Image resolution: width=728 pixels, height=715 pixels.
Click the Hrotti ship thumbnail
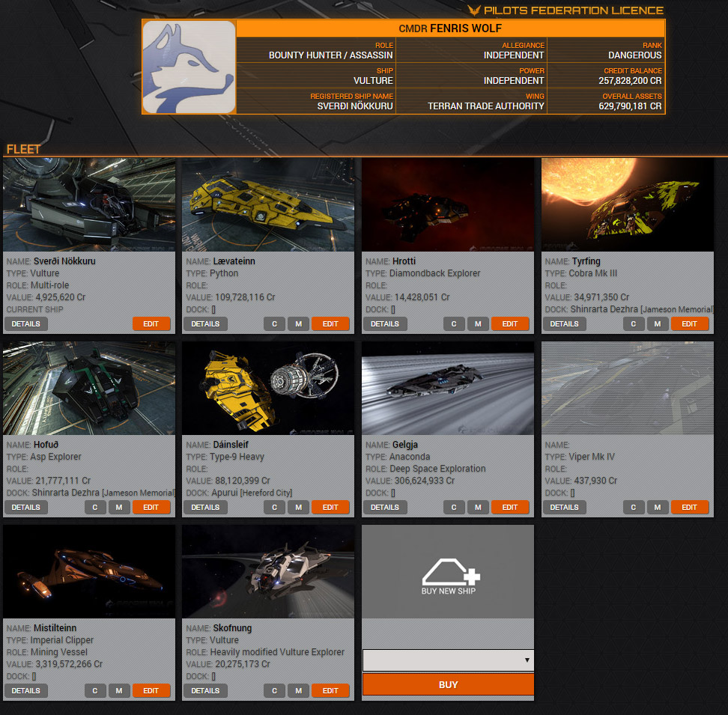(x=448, y=204)
